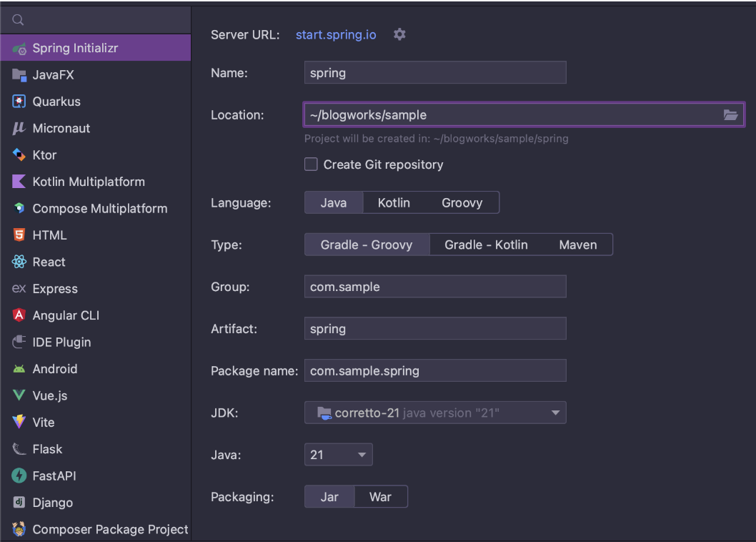
Task: Select Java as the language
Action: [x=334, y=202]
